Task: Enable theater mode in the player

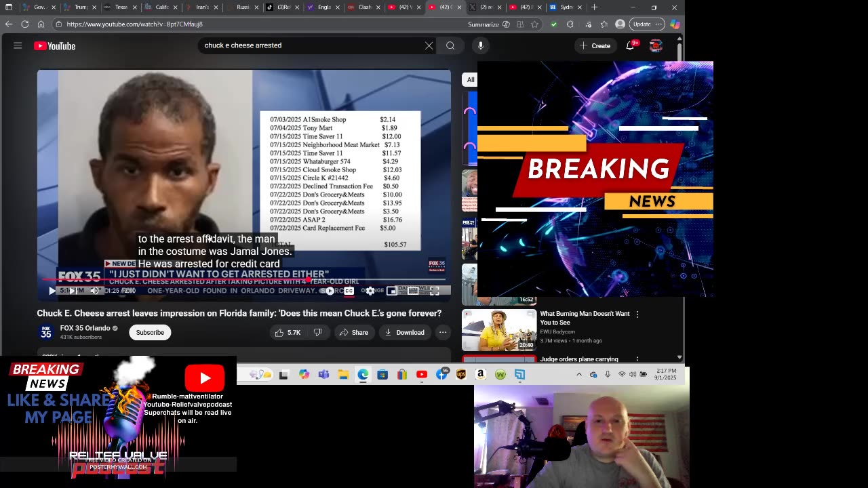Action: pyautogui.click(x=413, y=291)
